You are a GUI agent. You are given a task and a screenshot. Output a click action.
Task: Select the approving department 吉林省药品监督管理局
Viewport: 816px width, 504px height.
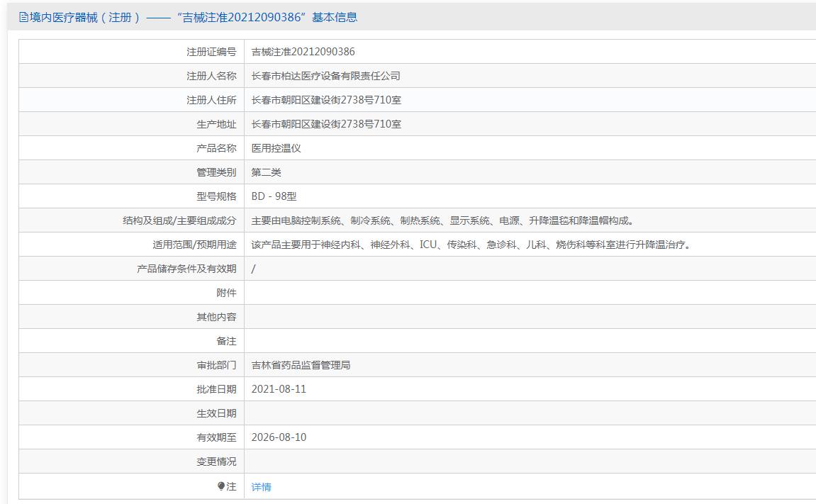[x=301, y=365]
